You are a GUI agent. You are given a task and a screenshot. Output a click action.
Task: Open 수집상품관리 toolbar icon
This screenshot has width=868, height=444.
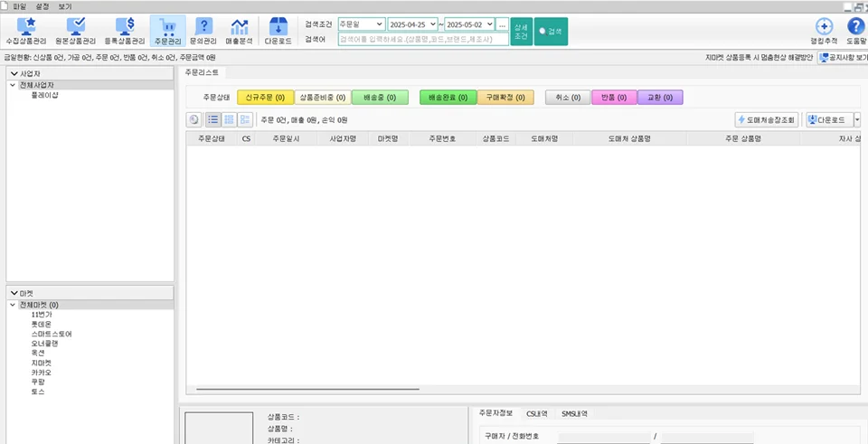pyautogui.click(x=27, y=31)
